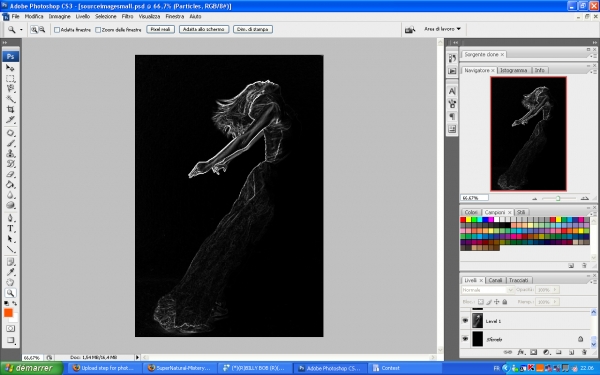Toggle lock layer position
600x375 pixels.
497,302
